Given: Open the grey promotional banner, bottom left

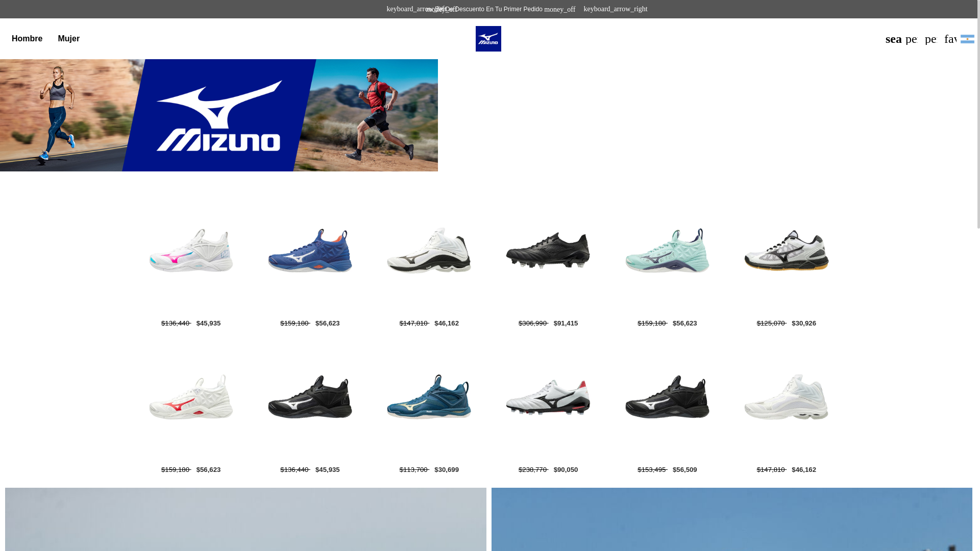Looking at the screenshot, I should tap(246, 519).
